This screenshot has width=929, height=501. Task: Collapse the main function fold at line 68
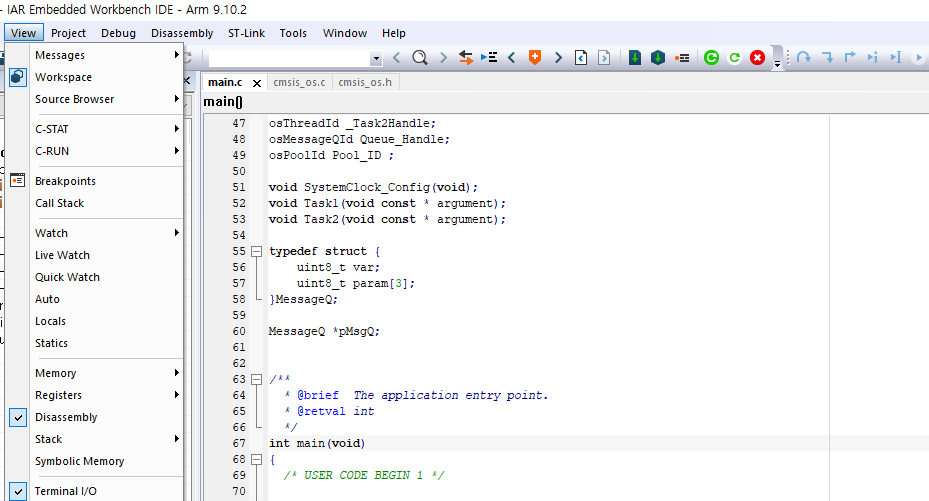coord(257,460)
